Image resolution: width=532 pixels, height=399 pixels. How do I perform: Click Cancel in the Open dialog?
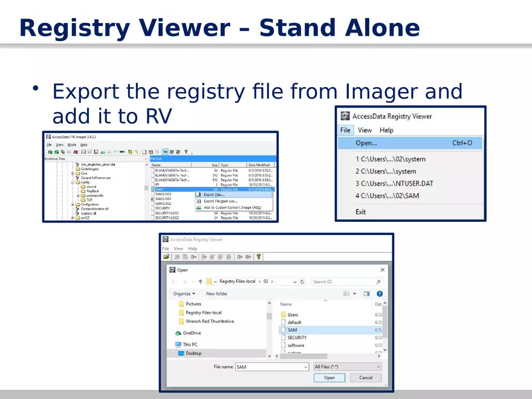tap(365, 377)
